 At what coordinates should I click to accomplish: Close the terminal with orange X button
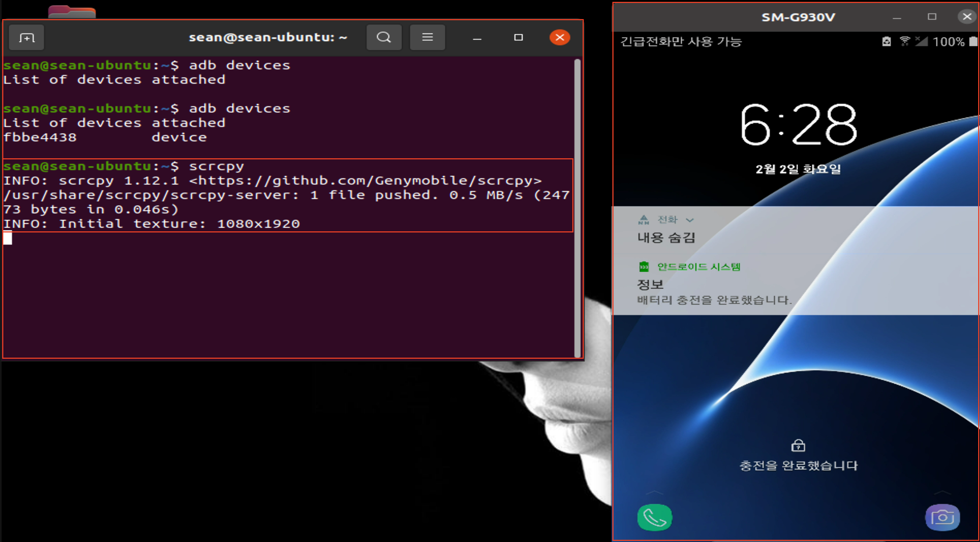[x=559, y=37]
